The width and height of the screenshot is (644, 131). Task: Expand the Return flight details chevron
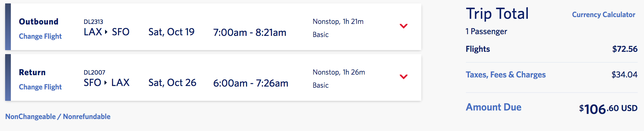(x=403, y=77)
